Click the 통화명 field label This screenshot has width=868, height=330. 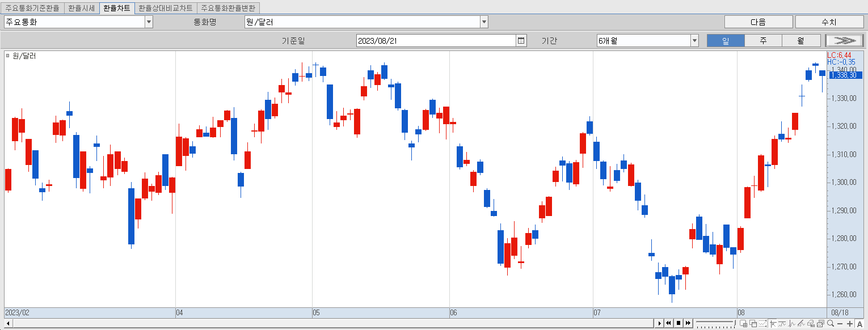pos(205,22)
